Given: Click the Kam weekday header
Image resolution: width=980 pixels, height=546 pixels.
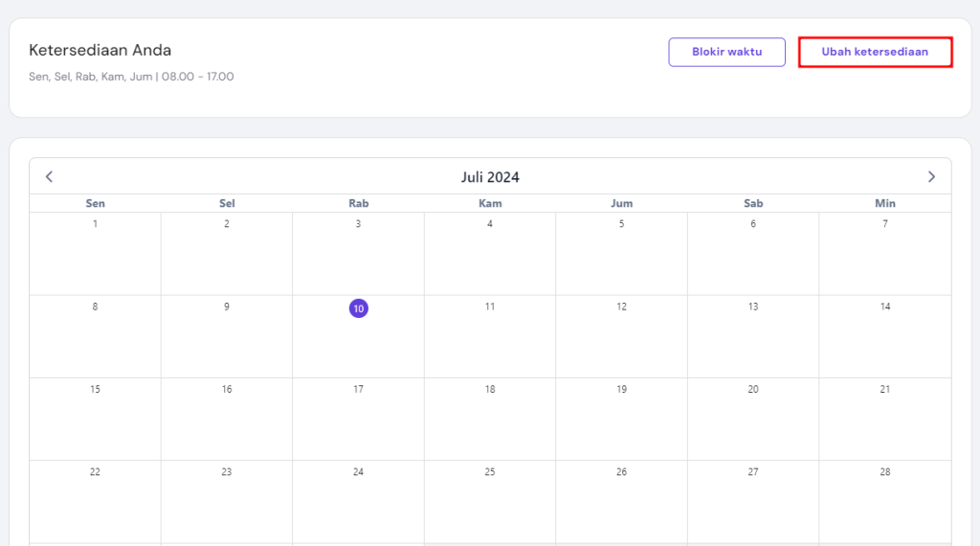Looking at the screenshot, I should click(490, 203).
